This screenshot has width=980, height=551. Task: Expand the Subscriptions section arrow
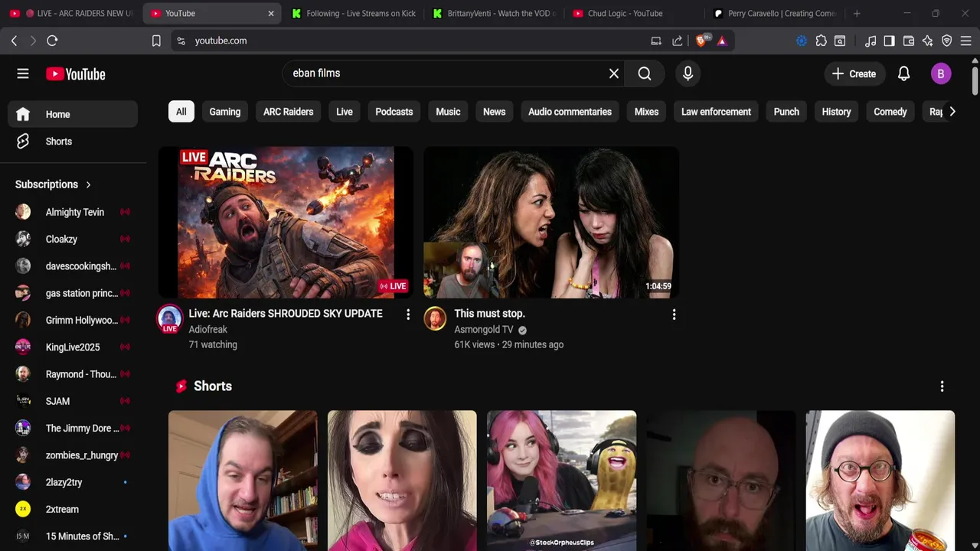click(x=88, y=184)
